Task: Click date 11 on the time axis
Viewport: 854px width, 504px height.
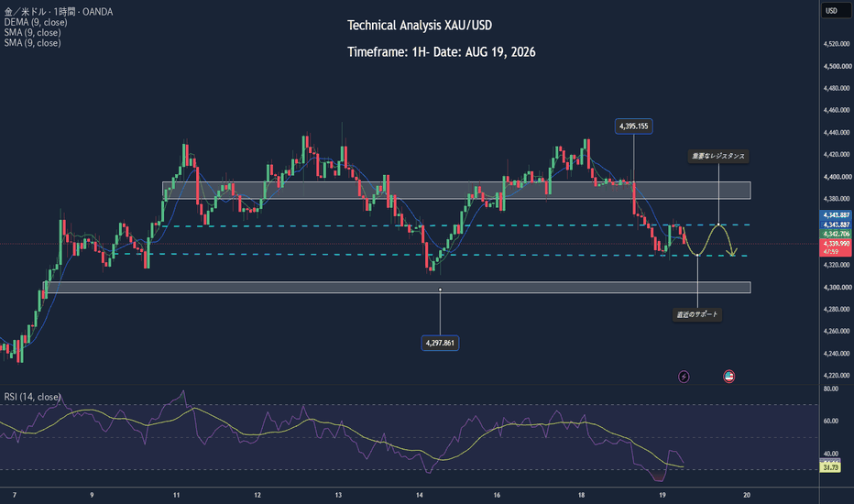Action: coord(177,495)
